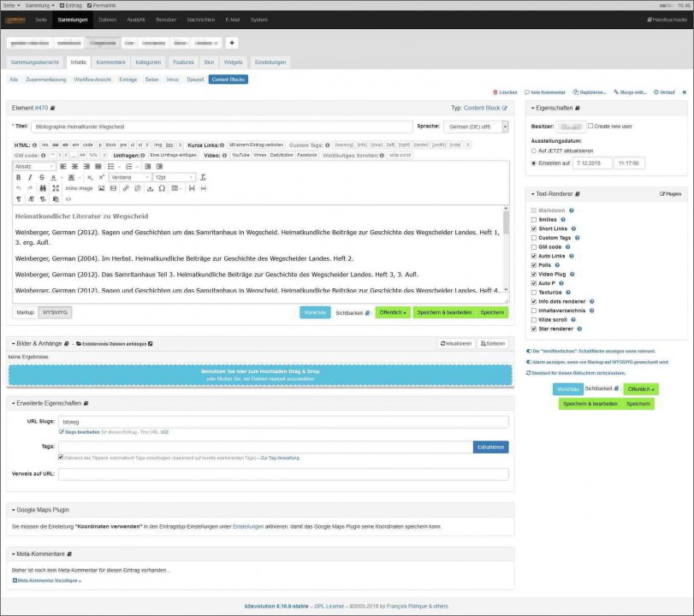This screenshot has height=616, width=694.
Task: Open the Verdana font family dropdown
Action: point(130,177)
